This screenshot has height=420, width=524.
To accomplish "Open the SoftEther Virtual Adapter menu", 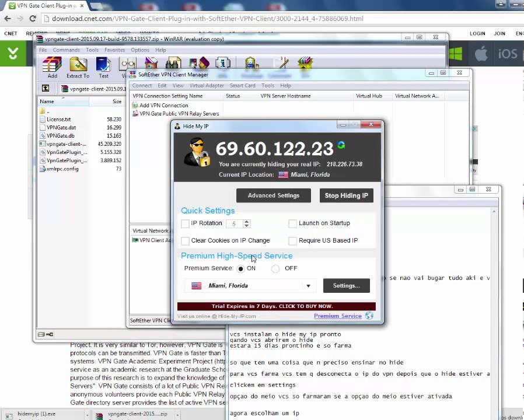I will tap(207, 86).
